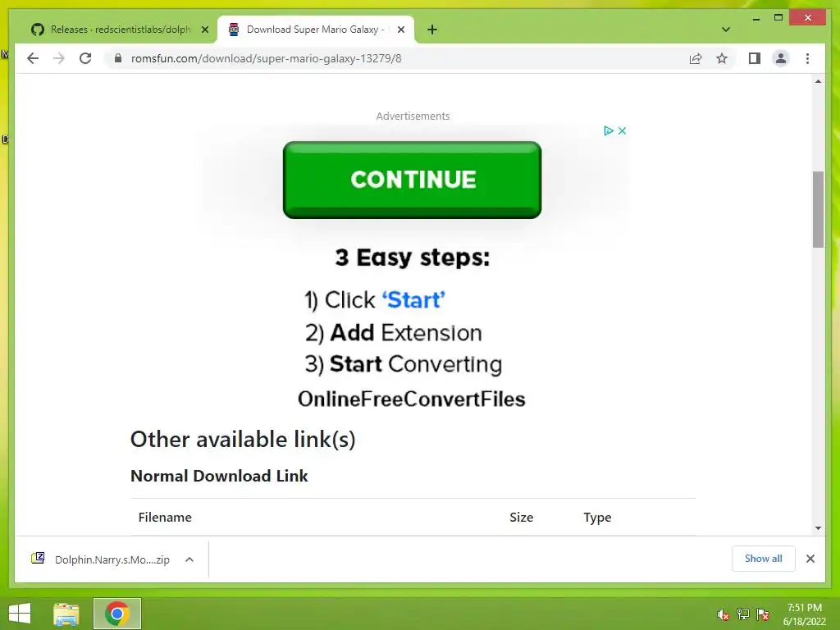This screenshot has width=840, height=630.
Task: Click the Type column header
Action: tap(597, 518)
